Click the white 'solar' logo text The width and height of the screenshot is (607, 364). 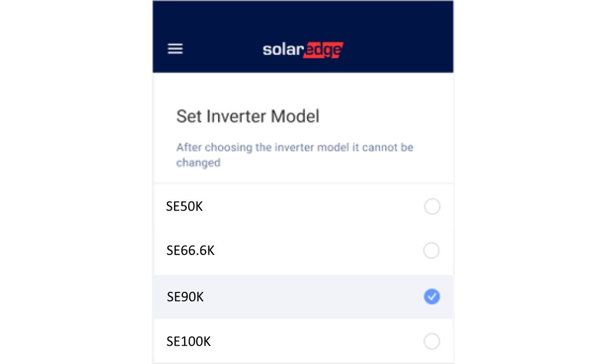point(282,50)
